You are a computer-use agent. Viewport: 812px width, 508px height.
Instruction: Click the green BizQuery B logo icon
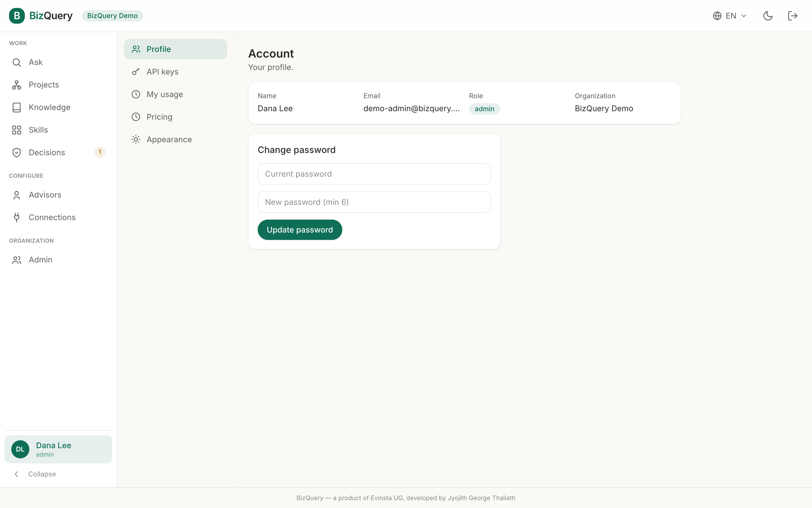17,16
